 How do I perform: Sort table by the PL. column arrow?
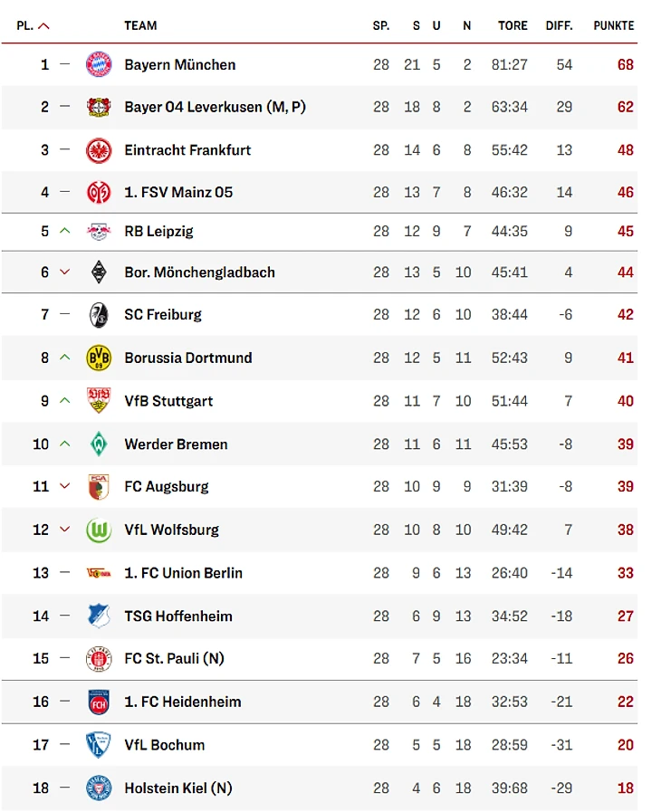(x=44, y=26)
